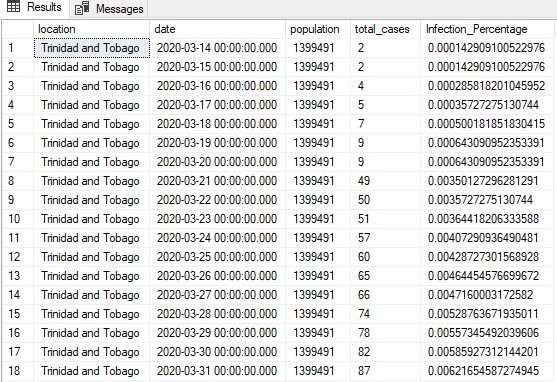Click total_cases cell showing 87
The image size is (557, 382).
coord(385,371)
